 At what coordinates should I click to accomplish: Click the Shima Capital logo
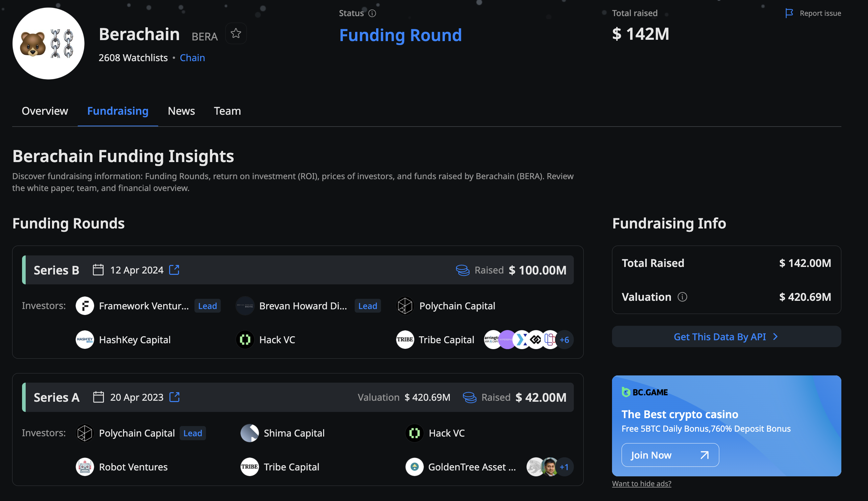[x=249, y=433]
